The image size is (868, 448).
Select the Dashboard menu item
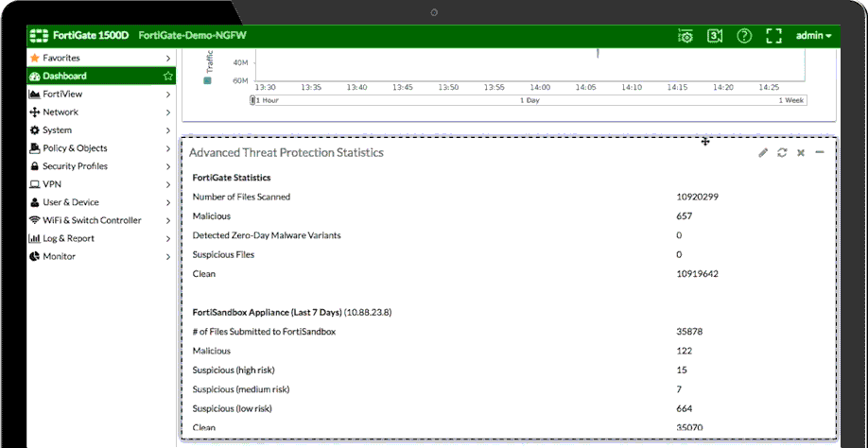click(101, 76)
